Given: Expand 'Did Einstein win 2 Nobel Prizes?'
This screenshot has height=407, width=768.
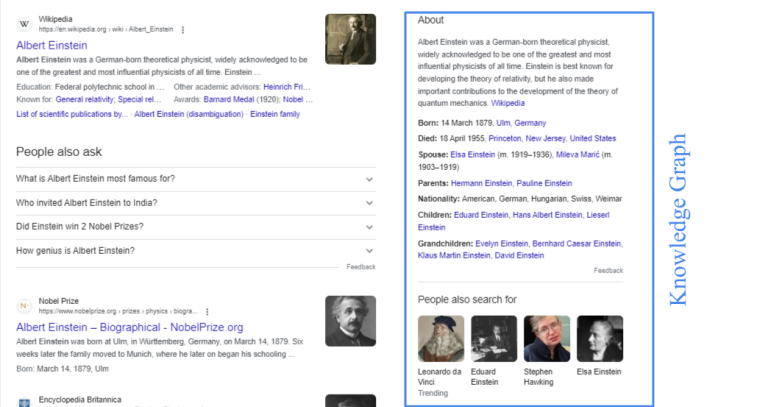Looking at the screenshot, I should (x=195, y=227).
